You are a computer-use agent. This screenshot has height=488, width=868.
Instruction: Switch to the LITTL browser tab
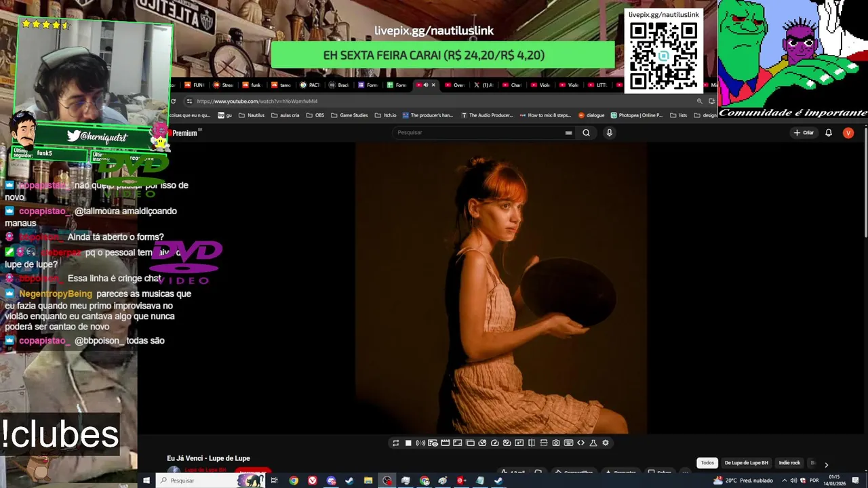click(597, 85)
